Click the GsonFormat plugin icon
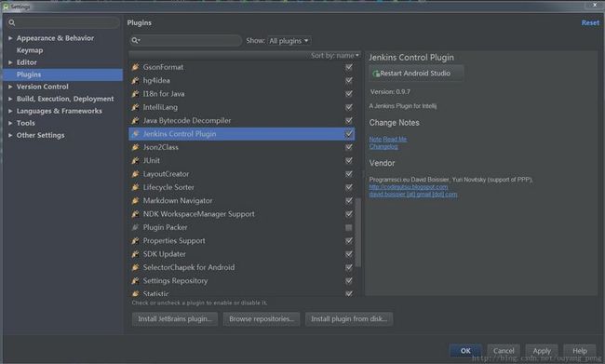 tap(136, 67)
